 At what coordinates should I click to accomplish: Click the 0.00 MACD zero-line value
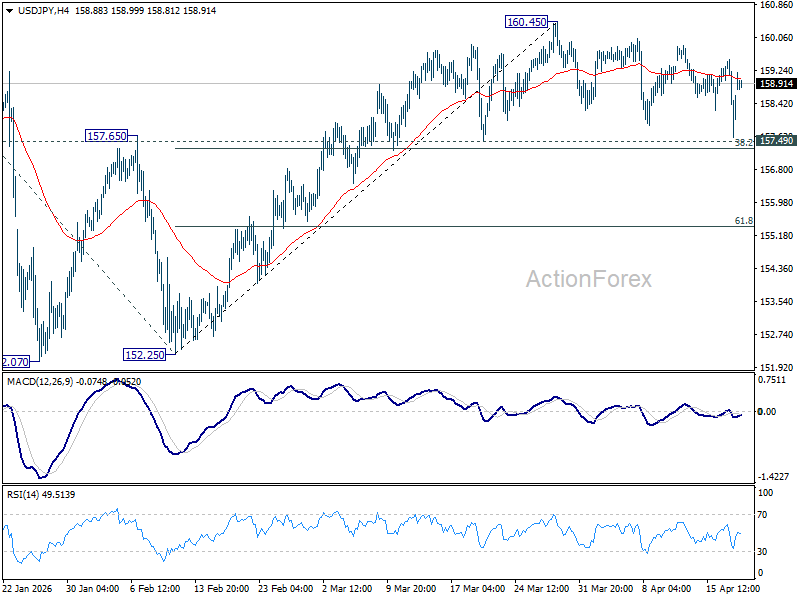click(768, 411)
